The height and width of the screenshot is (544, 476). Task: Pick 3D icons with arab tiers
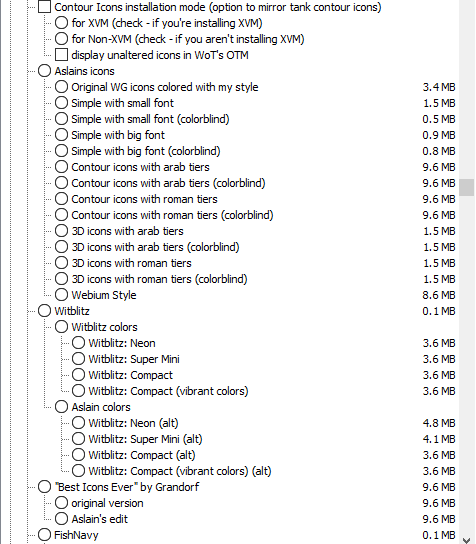61,231
